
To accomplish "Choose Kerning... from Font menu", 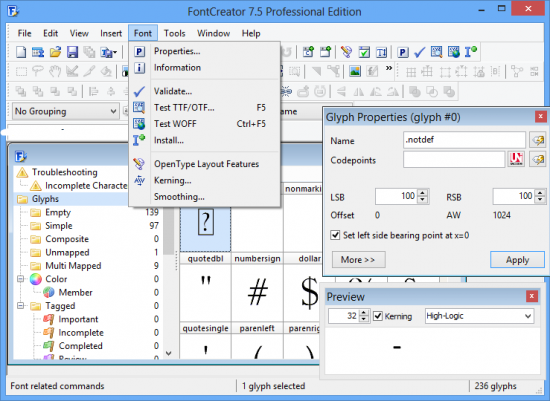I will pyautogui.click(x=204, y=180).
